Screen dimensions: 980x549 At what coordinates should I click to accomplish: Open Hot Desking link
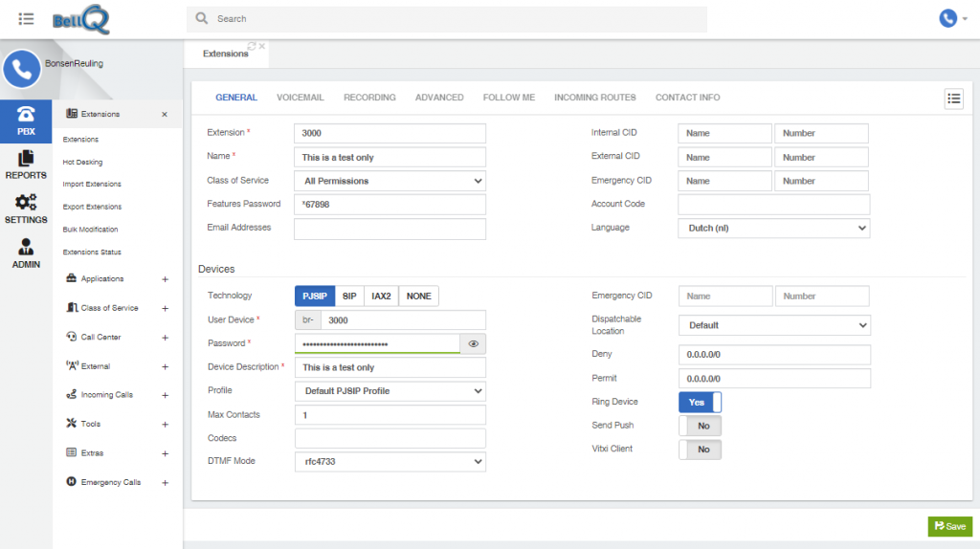(82, 162)
